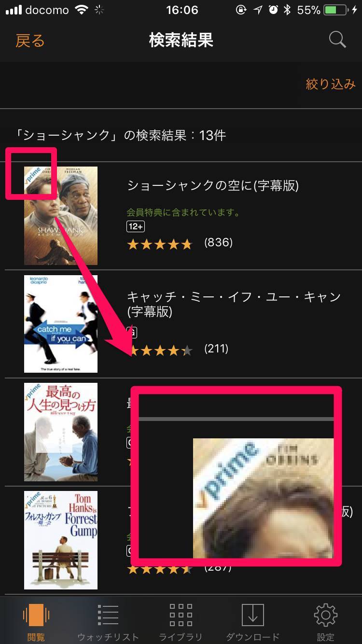The height and width of the screenshot is (644, 362).
Task: Open the ウォッチリスト watchlist icon
Action: pyautogui.click(x=108, y=615)
